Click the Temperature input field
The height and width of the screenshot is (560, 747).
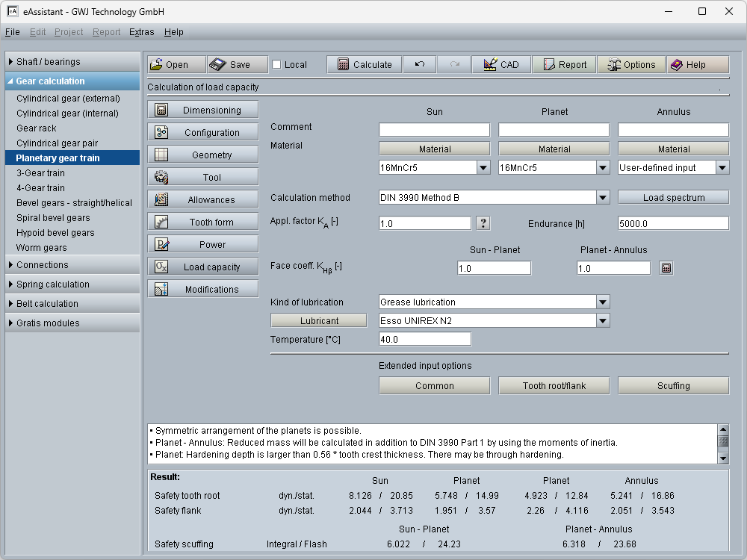click(425, 340)
